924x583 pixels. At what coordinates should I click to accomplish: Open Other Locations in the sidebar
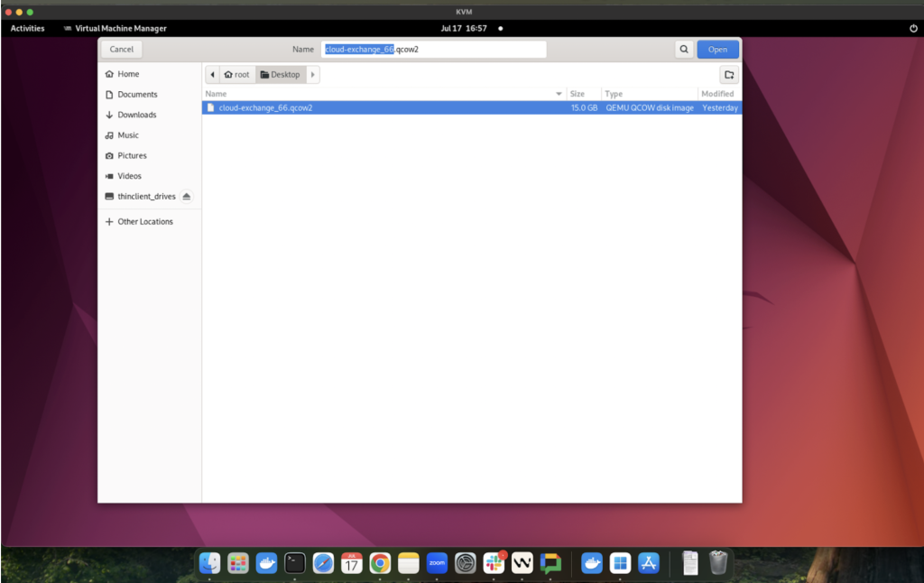click(149, 222)
